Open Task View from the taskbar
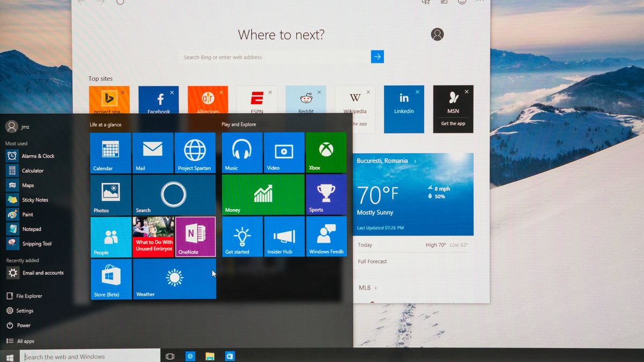The height and width of the screenshot is (362, 644). click(170, 356)
